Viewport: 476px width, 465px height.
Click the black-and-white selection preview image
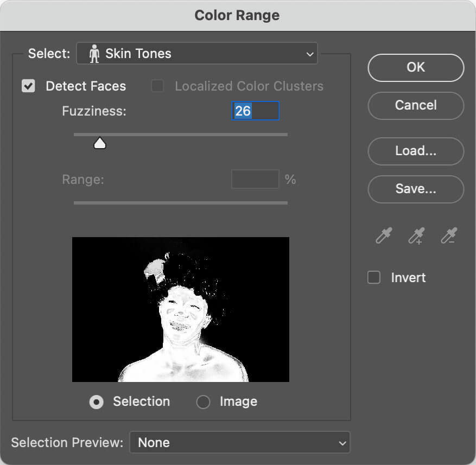[x=180, y=309]
